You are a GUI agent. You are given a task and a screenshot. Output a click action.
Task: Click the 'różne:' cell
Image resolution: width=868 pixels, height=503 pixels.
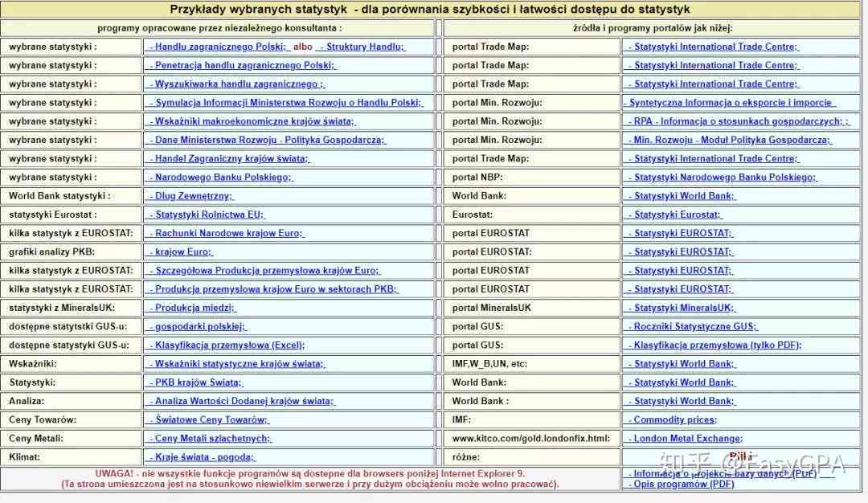pyautogui.click(x=532, y=458)
